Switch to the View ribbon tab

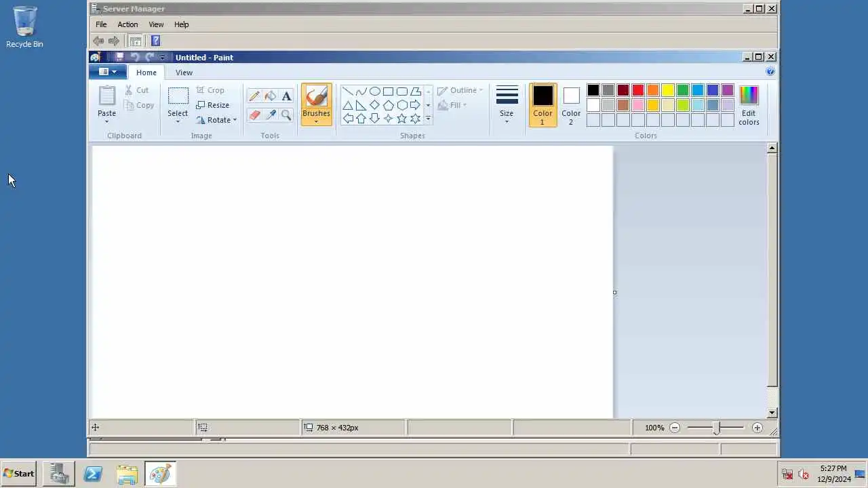coord(184,73)
